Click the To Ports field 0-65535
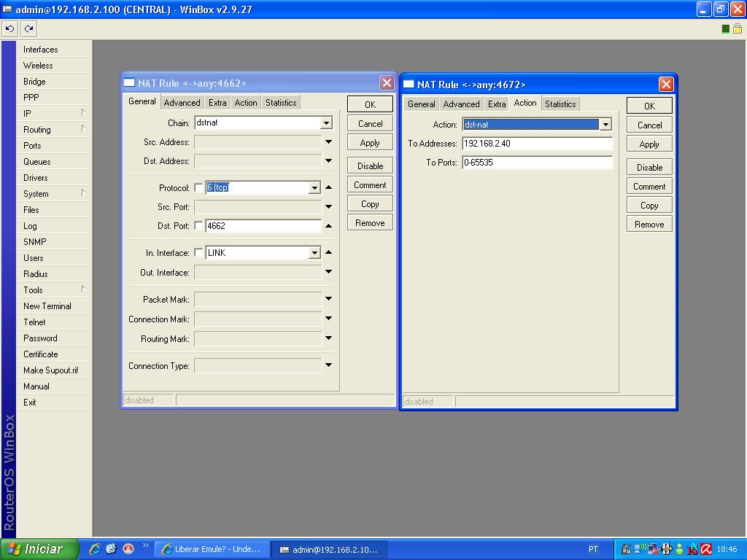Viewport: 747px width, 560px height. coord(537,163)
